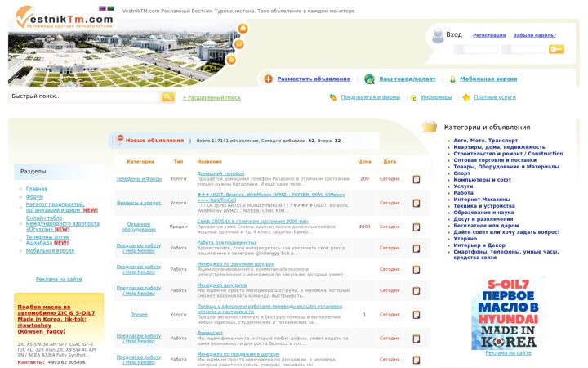Click the globe icon beside Ваш город/велаят
The height and width of the screenshot is (368, 588).
click(369, 79)
